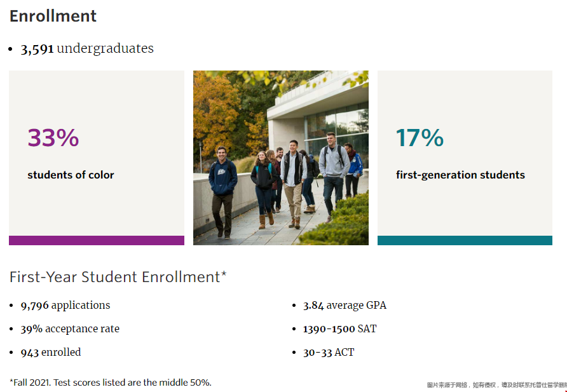Viewport: 567px width, 392px height.
Task: Select the 39% acceptance rate bullet
Action: tap(70, 328)
